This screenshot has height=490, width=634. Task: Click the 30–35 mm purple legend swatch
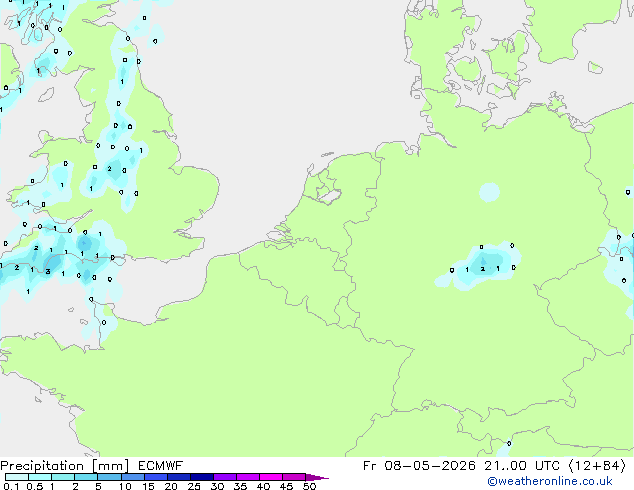225,477
